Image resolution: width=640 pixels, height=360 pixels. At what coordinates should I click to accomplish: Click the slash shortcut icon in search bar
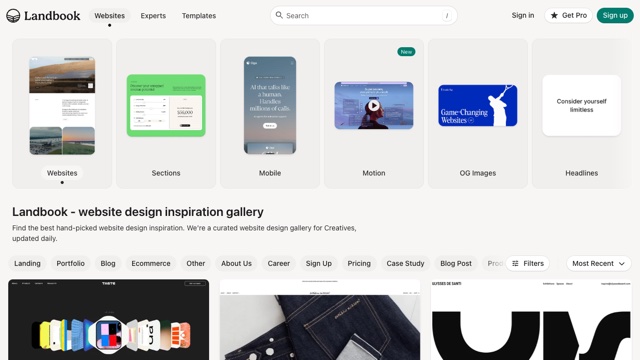(x=447, y=16)
